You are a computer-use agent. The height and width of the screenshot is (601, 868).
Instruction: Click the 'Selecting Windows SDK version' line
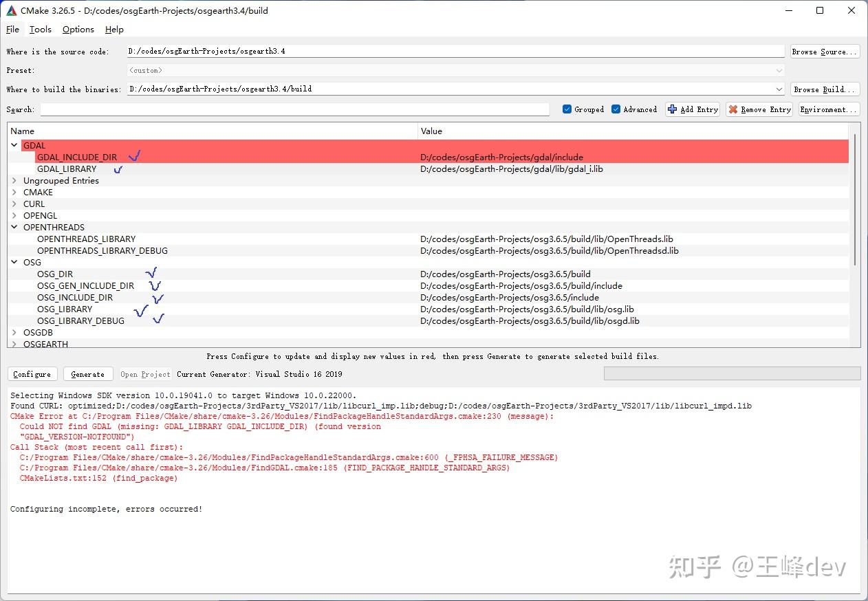tap(184, 395)
